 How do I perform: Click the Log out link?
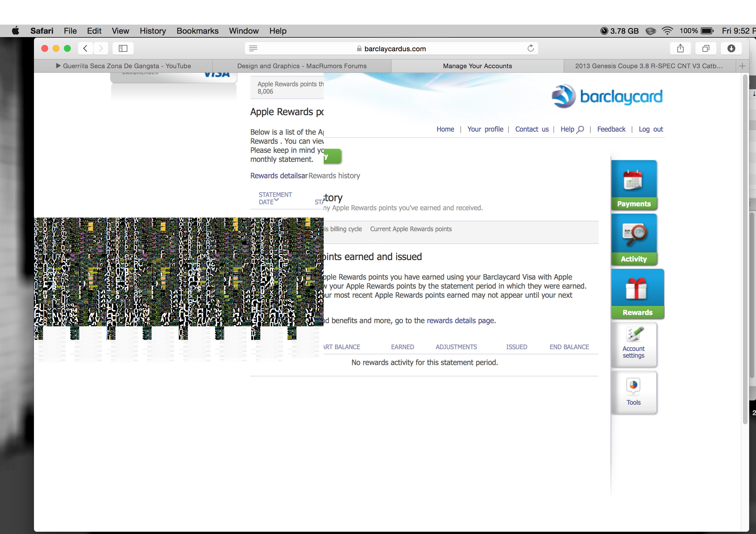click(651, 129)
